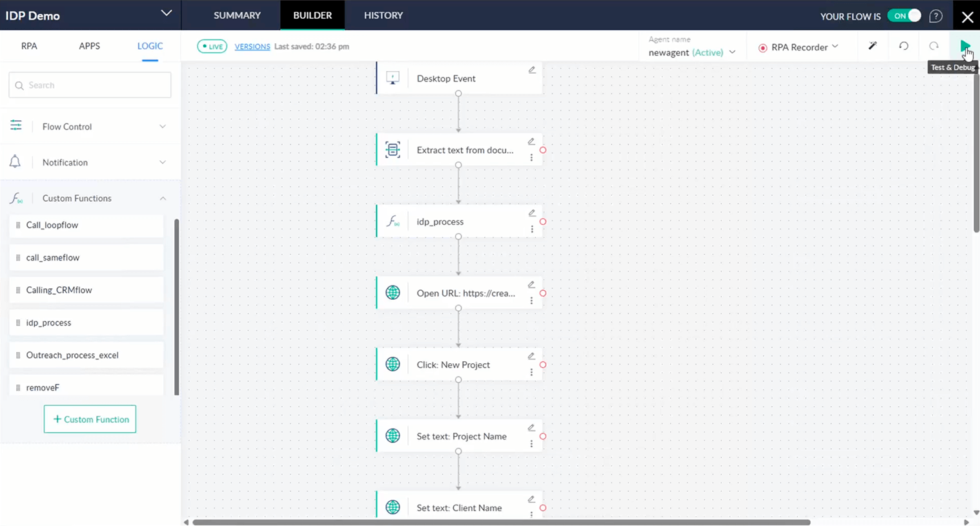The image size is (980, 526).
Task: Click the + Custom Function button
Action: [90, 419]
